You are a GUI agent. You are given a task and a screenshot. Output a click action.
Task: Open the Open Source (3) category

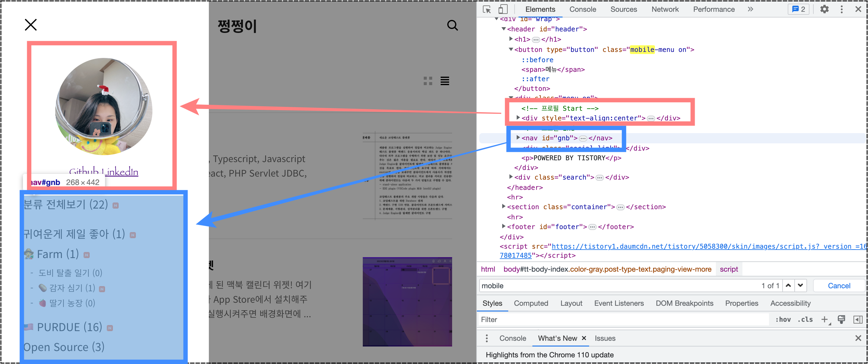[64, 347]
